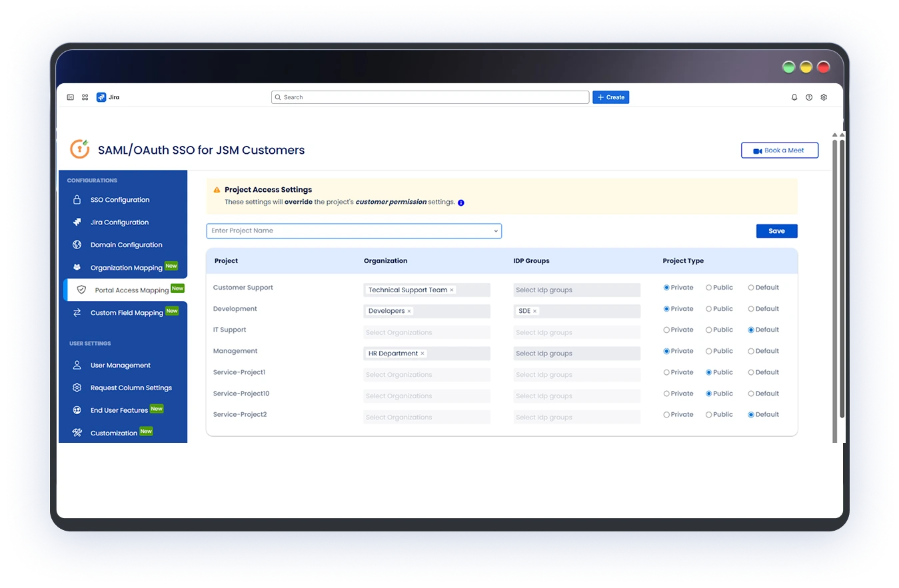Open the settings gear in top bar
The image size is (899, 588).
[x=824, y=97]
